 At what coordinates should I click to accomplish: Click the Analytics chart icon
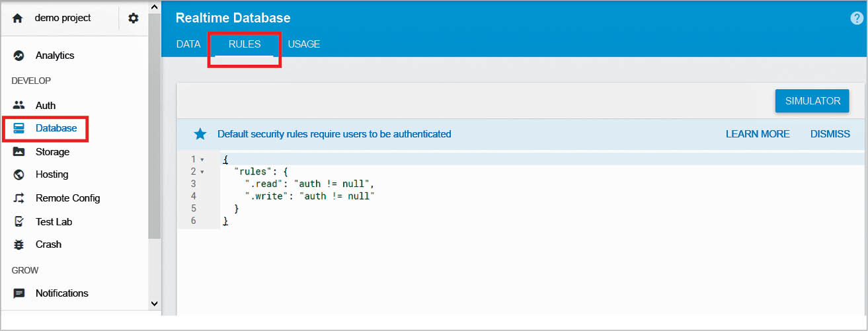[x=19, y=55]
